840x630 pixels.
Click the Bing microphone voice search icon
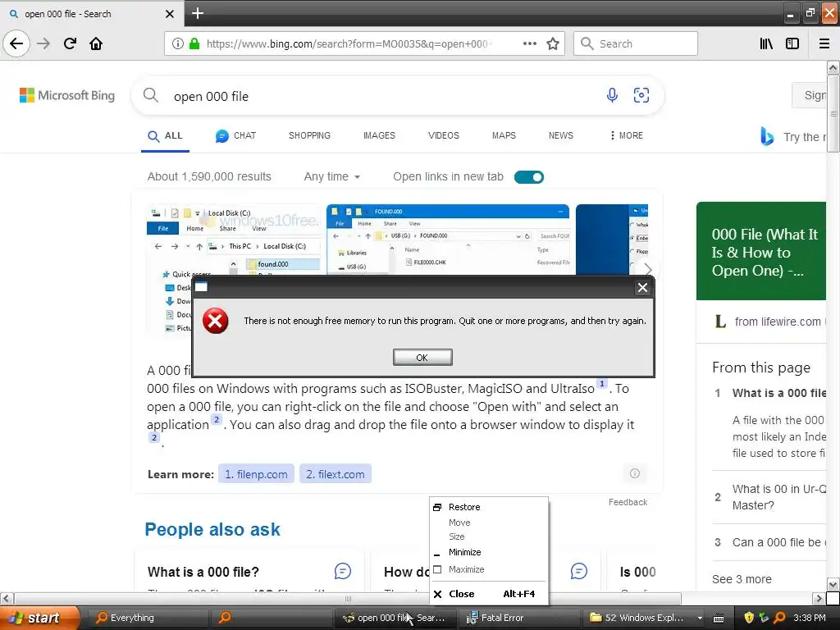click(612, 95)
